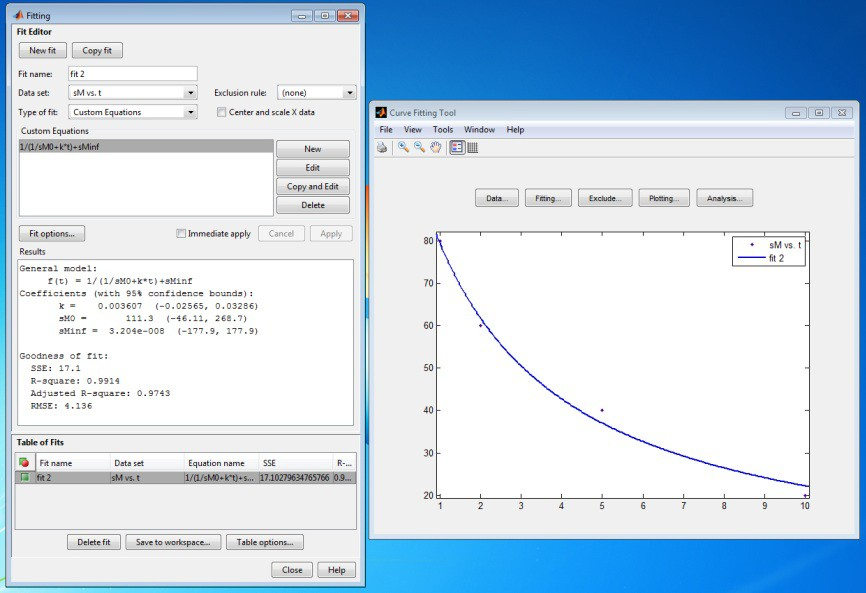This screenshot has height=593, width=866.
Task: Click the Cancel button in Fit Editor
Action: (x=281, y=234)
